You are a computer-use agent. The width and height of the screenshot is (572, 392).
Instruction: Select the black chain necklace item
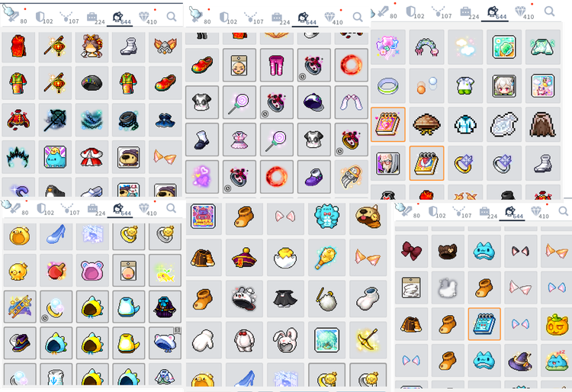point(128,120)
